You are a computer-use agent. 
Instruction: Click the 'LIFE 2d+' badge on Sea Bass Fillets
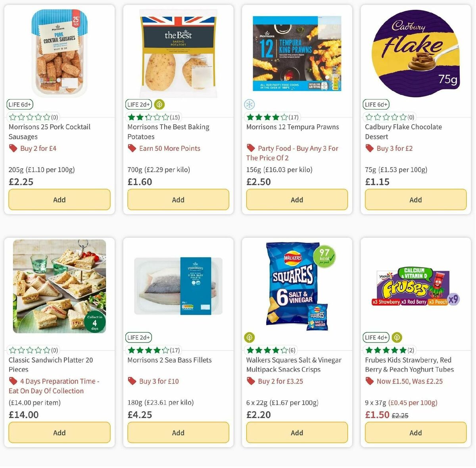pyautogui.click(x=138, y=337)
